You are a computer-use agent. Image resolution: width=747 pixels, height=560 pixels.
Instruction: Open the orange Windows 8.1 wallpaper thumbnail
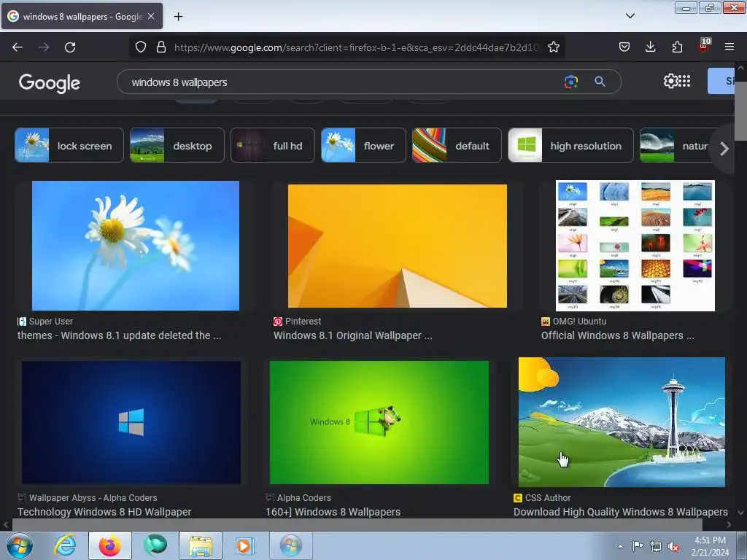point(398,246)
